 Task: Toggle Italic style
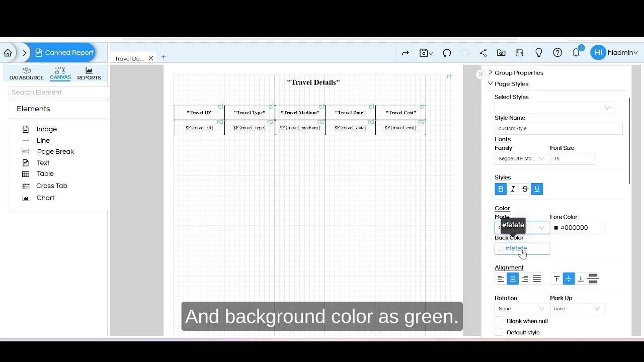[x=513, y=189]
